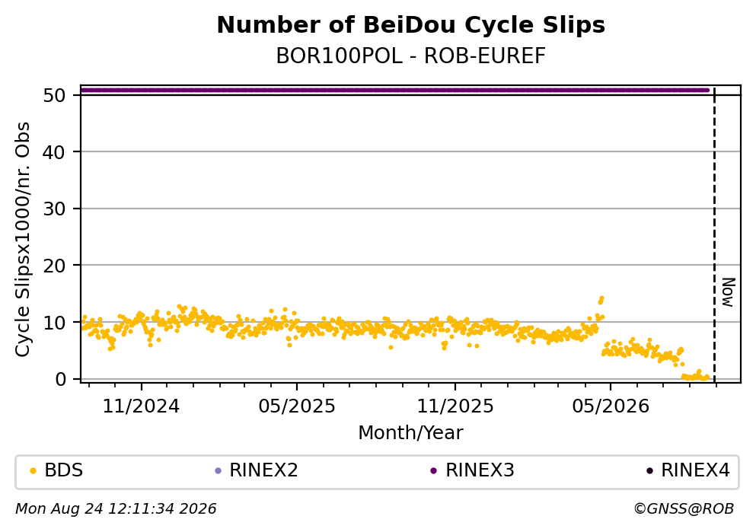Viewport: 756px width, 532px height.
Task: Select the RINEX3 legend label
Action: click(480, 470)
